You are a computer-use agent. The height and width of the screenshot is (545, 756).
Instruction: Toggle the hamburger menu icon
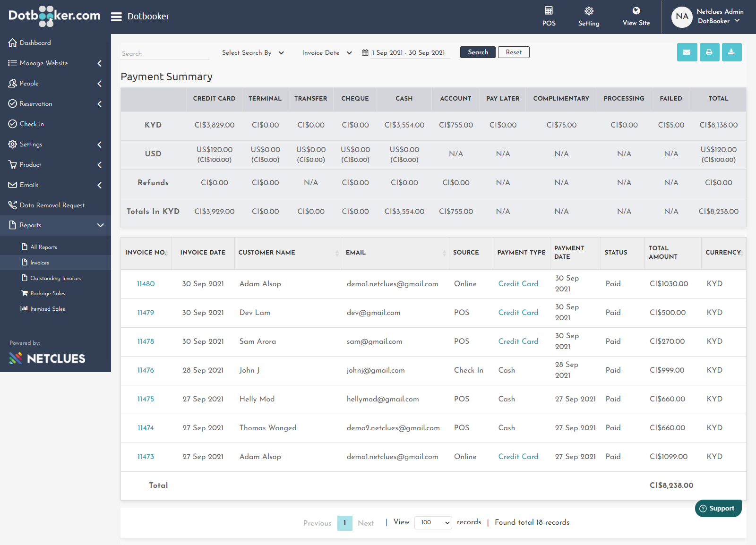tap(116, 17)
